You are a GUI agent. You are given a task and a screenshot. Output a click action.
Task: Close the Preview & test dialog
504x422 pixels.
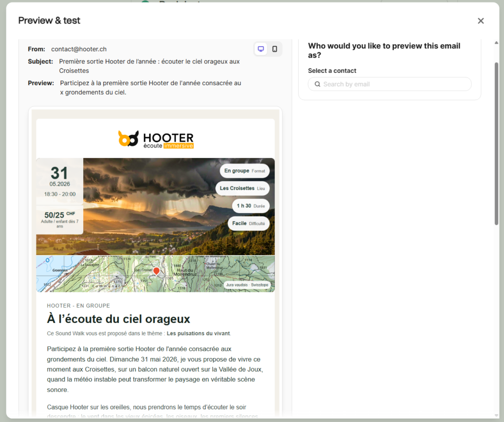pyautogui.click(x=480, y=21)
